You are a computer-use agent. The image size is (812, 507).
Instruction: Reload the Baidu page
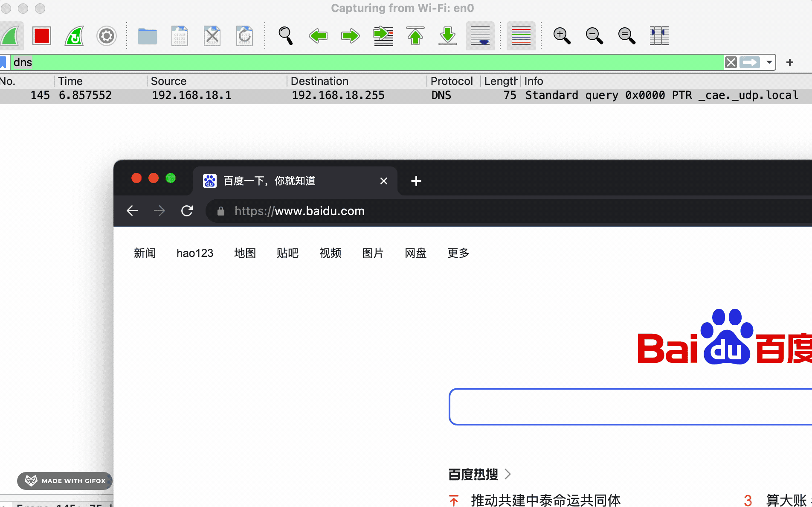[x=187, y=211]
